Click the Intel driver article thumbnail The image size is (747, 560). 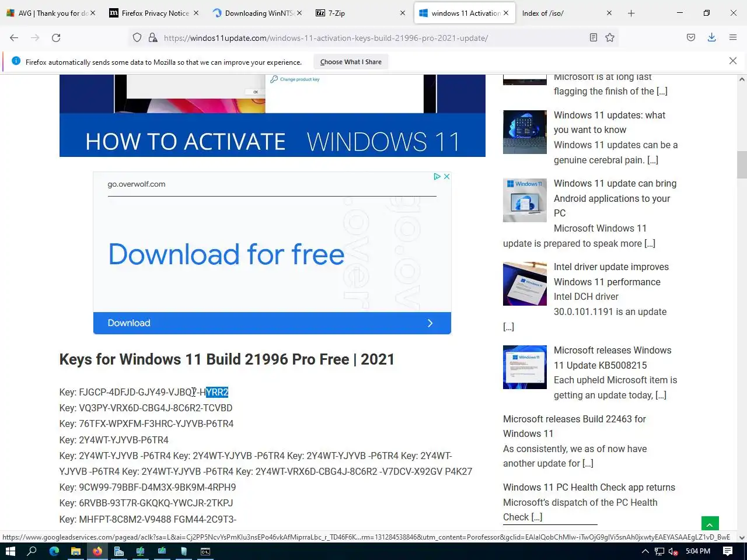(x=525, y=283)
